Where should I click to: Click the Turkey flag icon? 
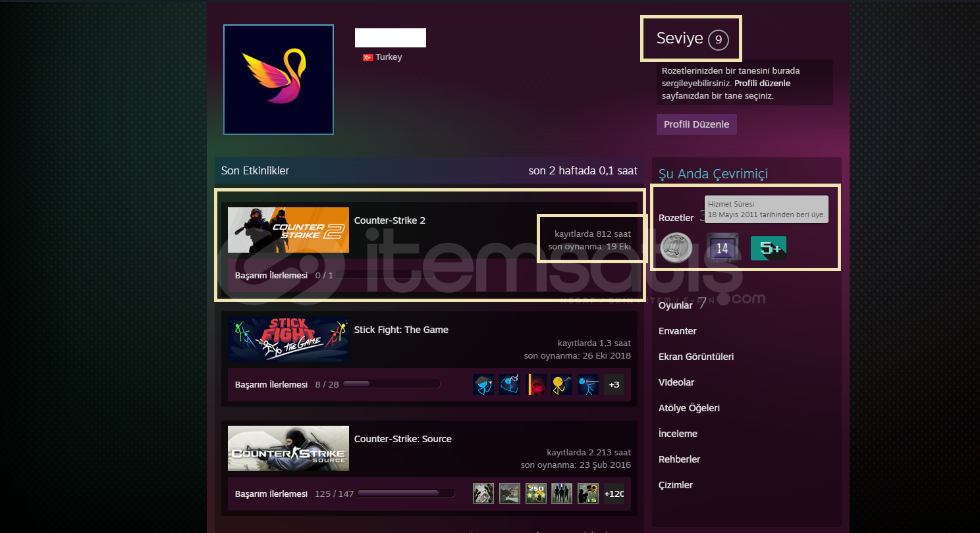click(x=368, y=57)
